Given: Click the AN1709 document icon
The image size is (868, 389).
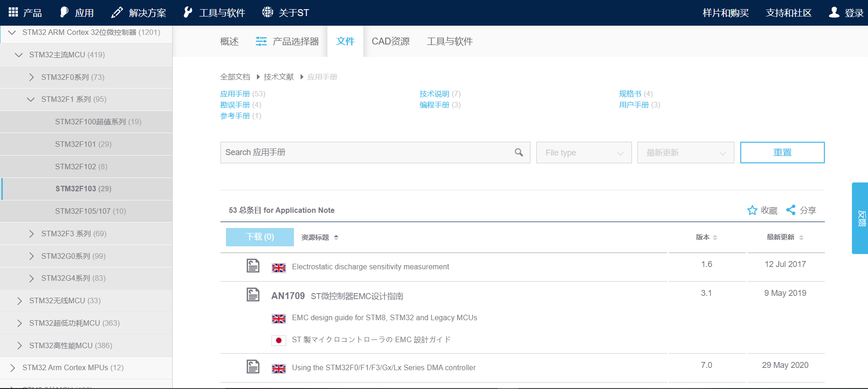Looking at the screenshot, I should [x=253, y=295].
